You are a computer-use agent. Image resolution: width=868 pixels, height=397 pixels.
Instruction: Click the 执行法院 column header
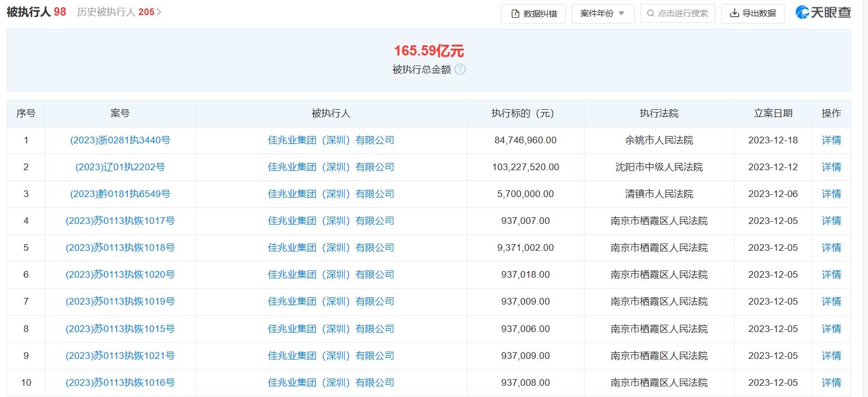coord(659,114)
